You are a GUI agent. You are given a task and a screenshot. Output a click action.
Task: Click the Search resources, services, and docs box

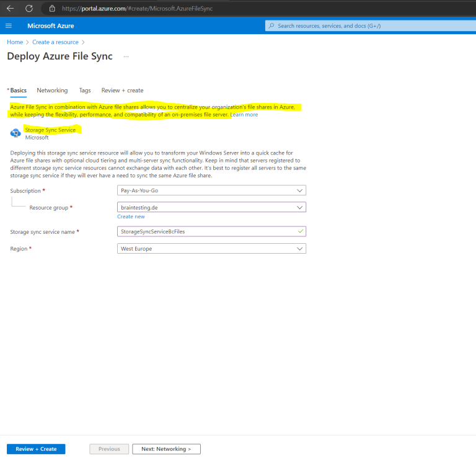[x=371, y=26]
